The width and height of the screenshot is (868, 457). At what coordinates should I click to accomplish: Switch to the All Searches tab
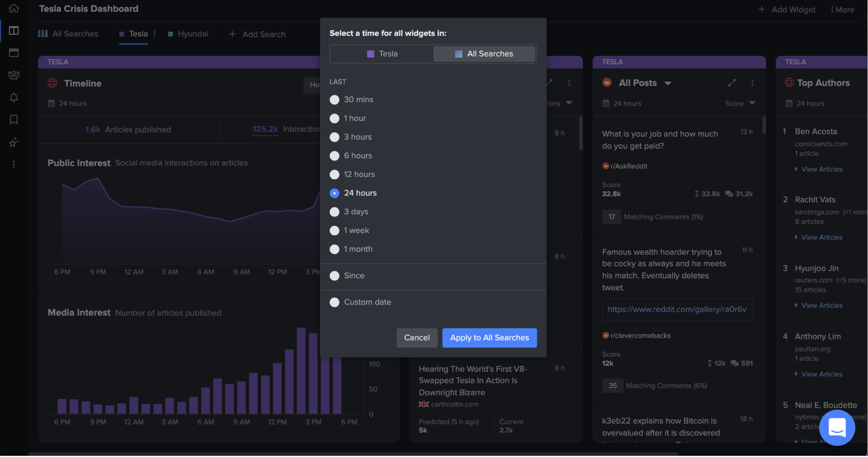[68, 34]
